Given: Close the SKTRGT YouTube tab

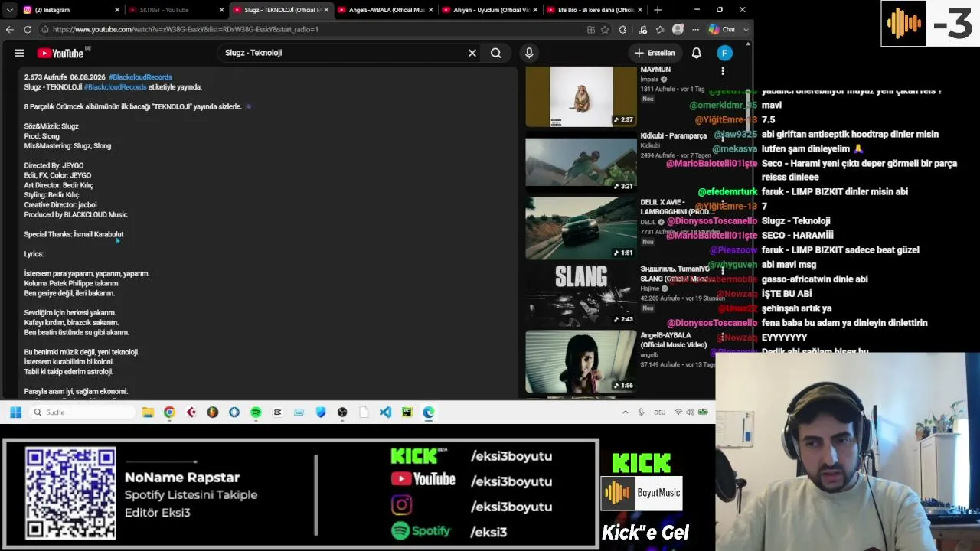Looking at the screenshot, I should [x=222, y=10].
